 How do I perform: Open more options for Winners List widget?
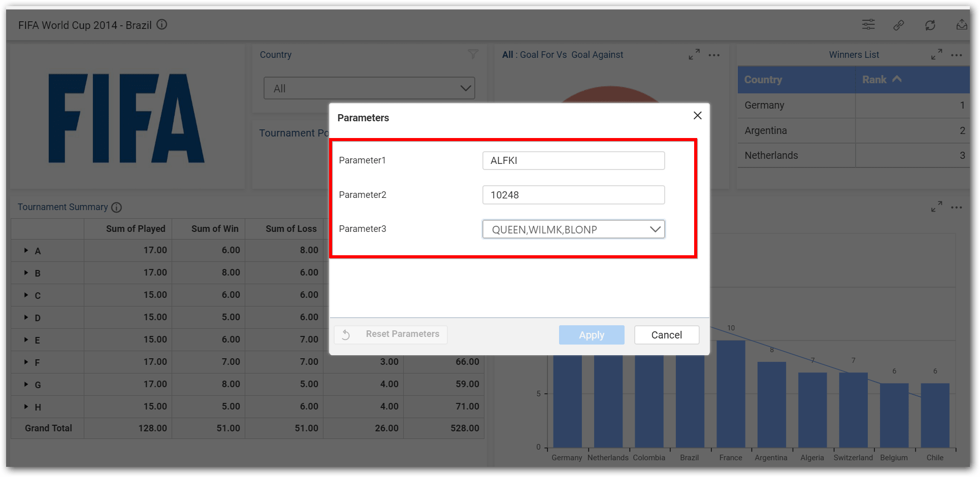coord(956,55)
